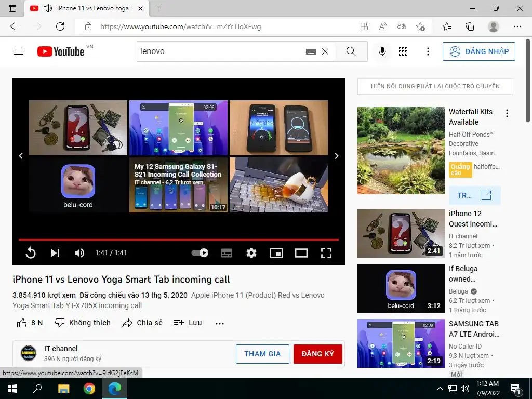The height and width of the screenshot is (399, 532).
Task: Refresh the page
Action: tap(60, 26)
